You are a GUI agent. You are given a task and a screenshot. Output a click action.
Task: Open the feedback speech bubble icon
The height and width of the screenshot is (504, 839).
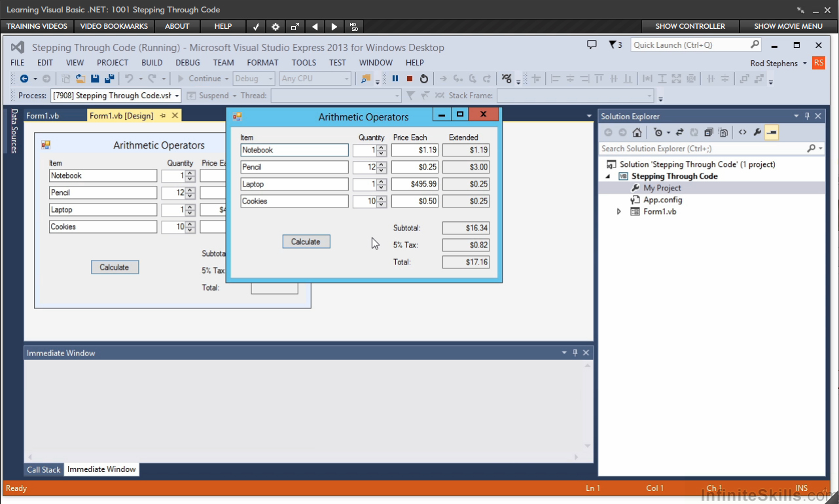click(x=592, y=45)
